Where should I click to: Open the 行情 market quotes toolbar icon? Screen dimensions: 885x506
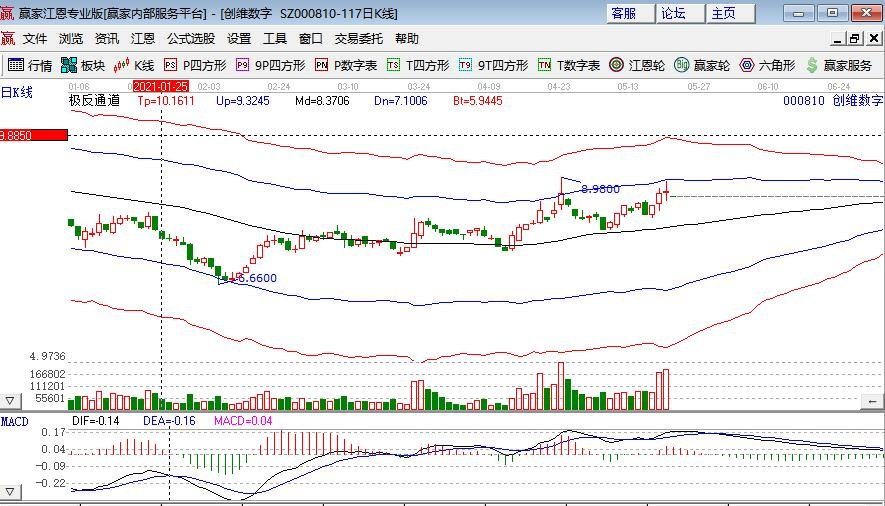30,65
